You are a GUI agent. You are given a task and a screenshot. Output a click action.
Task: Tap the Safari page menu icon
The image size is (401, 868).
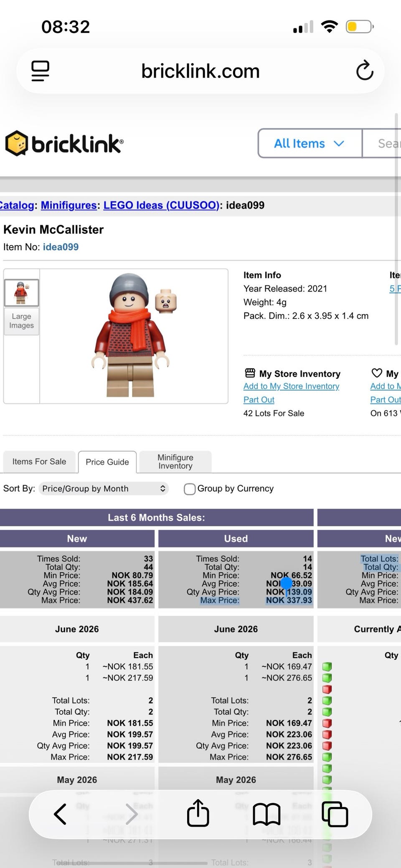[41, 71]
